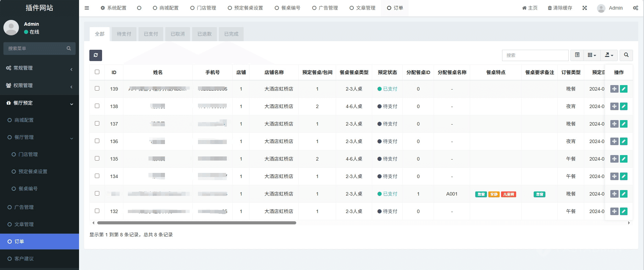This screenshot has width=644, height=270.
Task: Select the checkbox for order 137
Action: 97,124
